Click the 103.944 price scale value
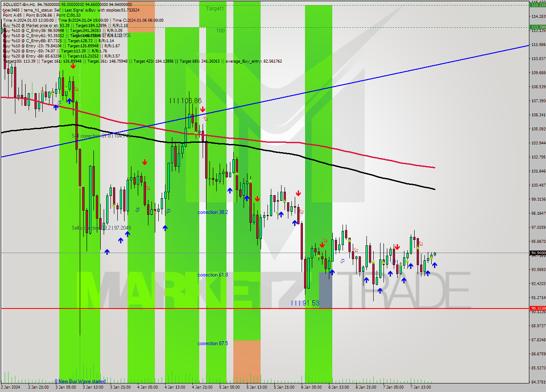Viewport: 546px width, 392px height. coord(539,143)
